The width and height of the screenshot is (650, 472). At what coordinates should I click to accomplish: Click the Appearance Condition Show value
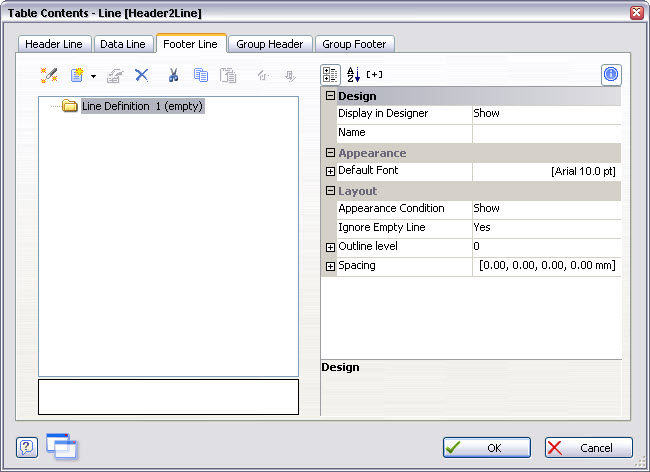[546, 209]
